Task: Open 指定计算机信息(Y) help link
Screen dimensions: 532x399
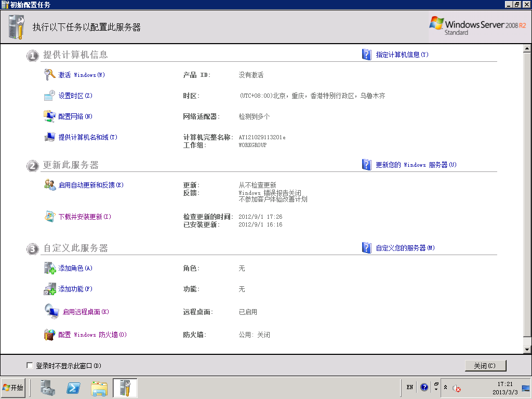Action: 402,55
